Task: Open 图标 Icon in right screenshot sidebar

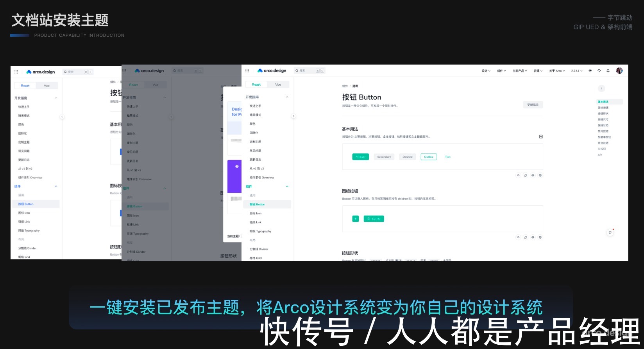Action: [256, 213]
